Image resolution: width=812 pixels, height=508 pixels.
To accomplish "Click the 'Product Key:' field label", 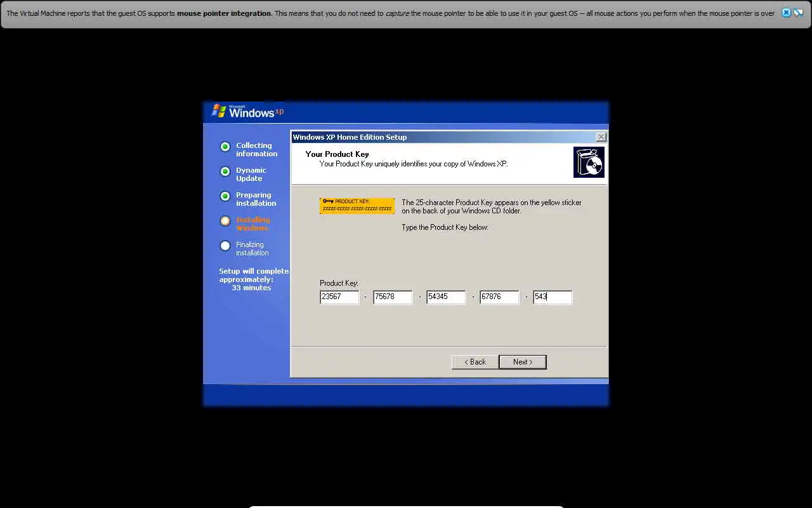I will 339,283.
